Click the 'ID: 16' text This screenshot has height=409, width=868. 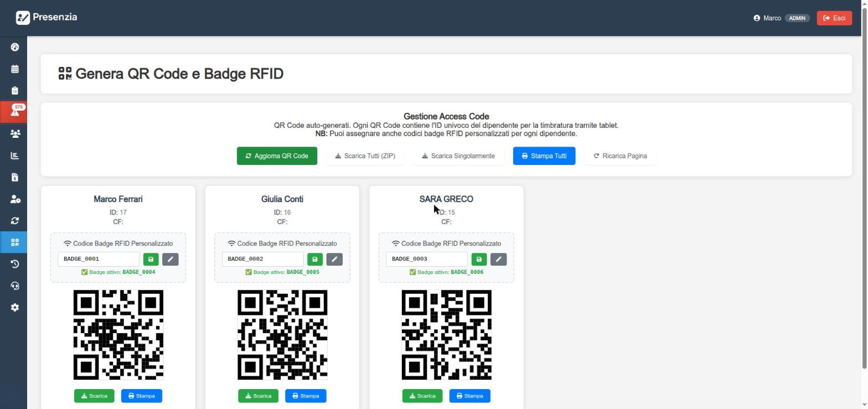point(282,213)
